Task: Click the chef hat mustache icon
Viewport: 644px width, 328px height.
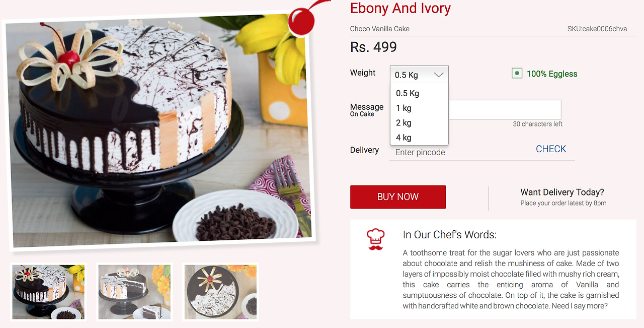Action: pos(376,239)
